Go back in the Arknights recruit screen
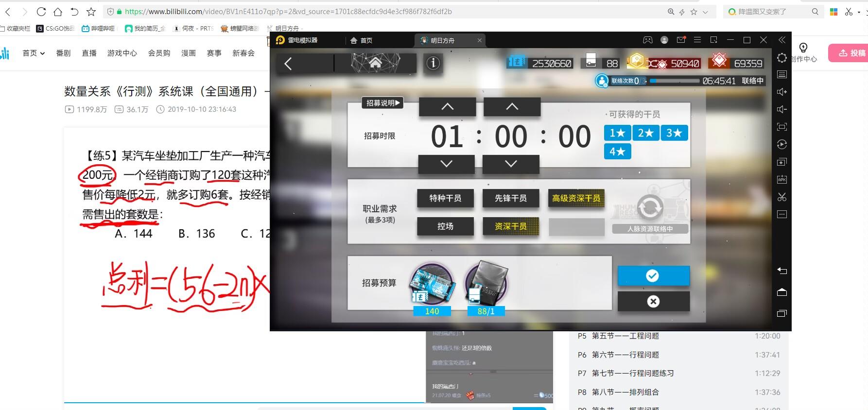Image resolution: width=868 pixels, height=410 pixels. (288, 64)
